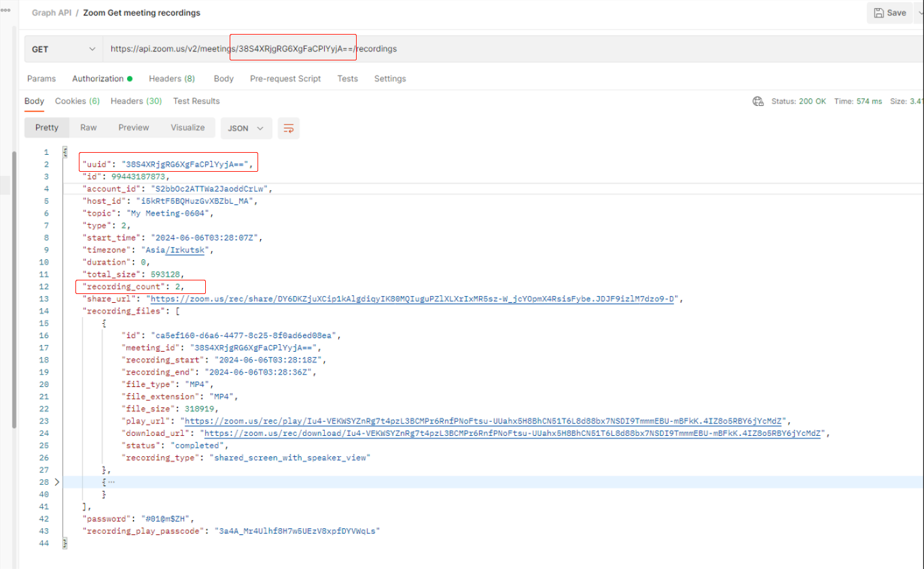This screenshot has height=569, width=924.
Task: Click the "host_id" line
Action: [x=171, y=201]
